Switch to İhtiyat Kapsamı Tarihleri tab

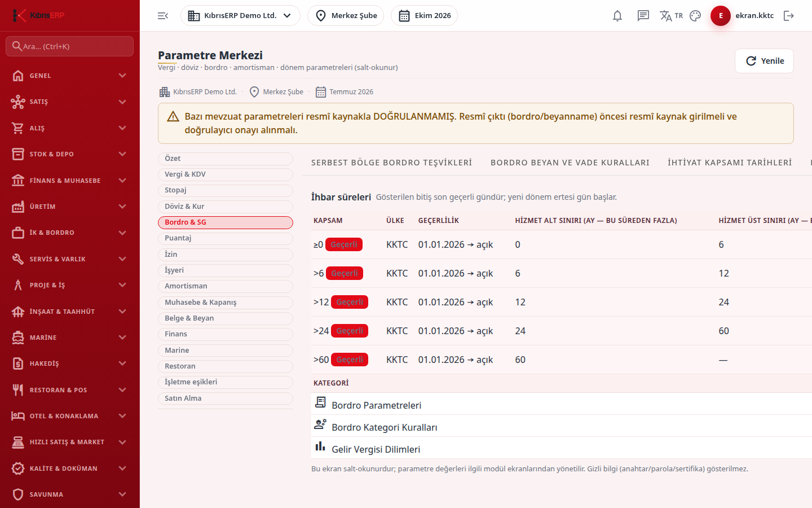pyautogui.click(x=730, y=163)
